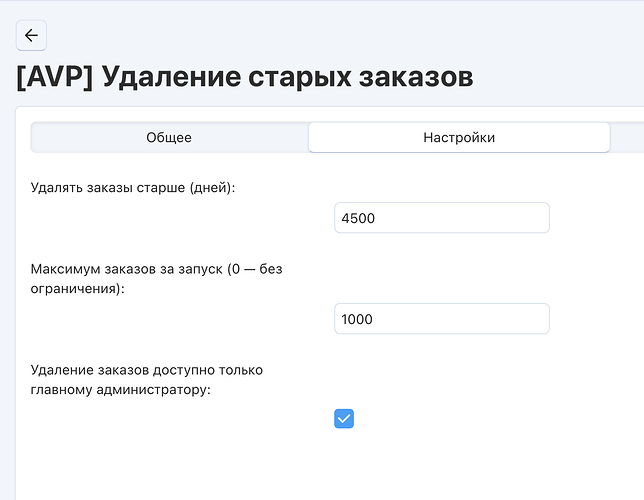Return to previous page via arrow button

click(x=31, y=35)
